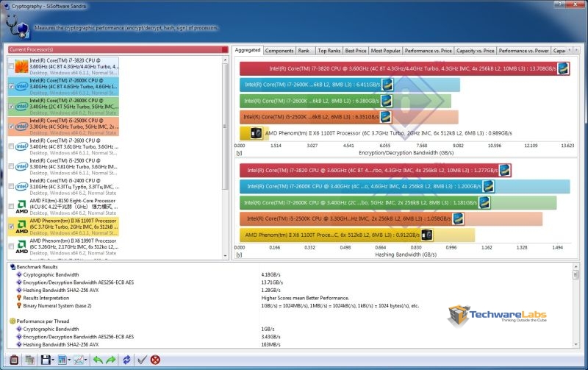The image size is (588, 370).
Task: Click AMD badge on Phenom 0.912GB/s hashing bar
Action: [427, 235]
